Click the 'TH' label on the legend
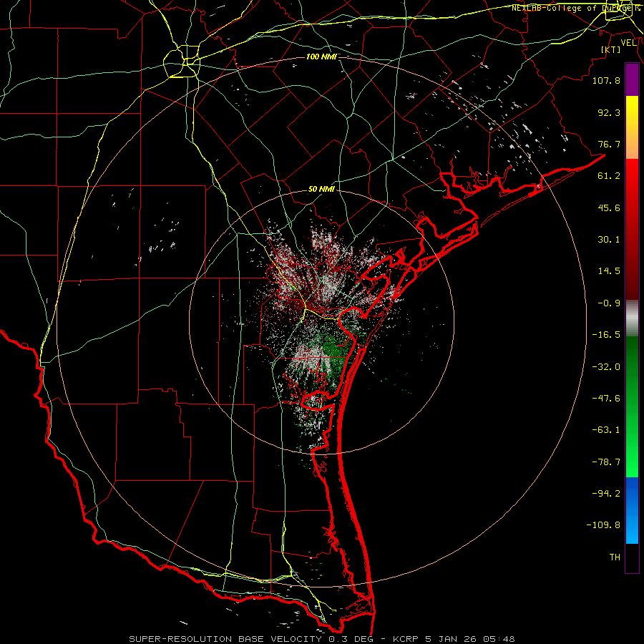This screenshot has width=644, height=644. pyautogui.click(x=615, y=557)
